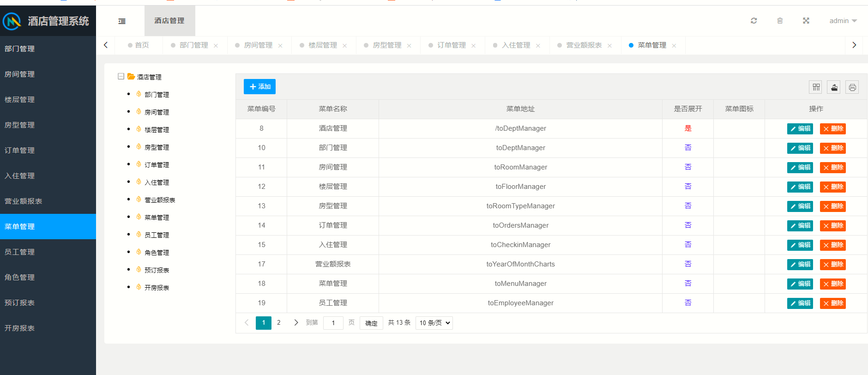Click the 添加 add button

(259, 87)
